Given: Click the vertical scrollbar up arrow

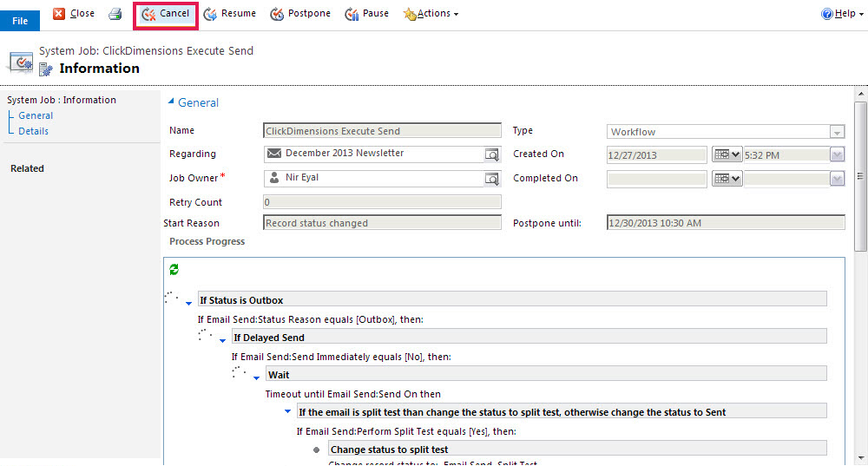Looking at the screenshot, I should [861, 94].
